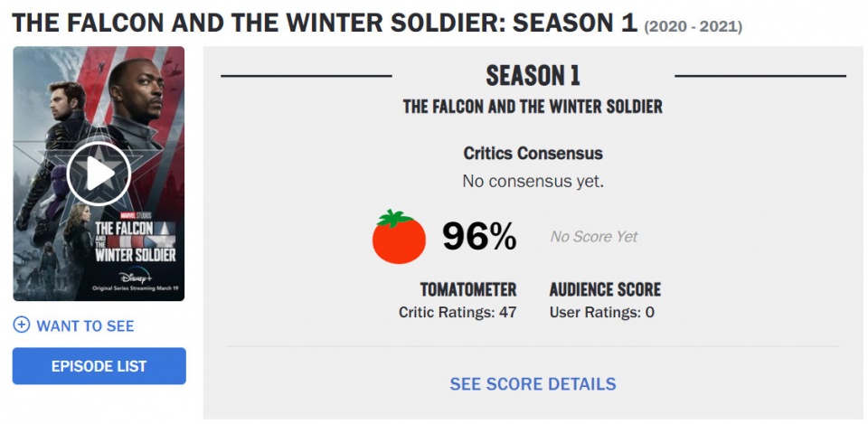Viewport: 868px width, 424px height.
Task: Click the No consensus yet text
Action: point(533,181)
